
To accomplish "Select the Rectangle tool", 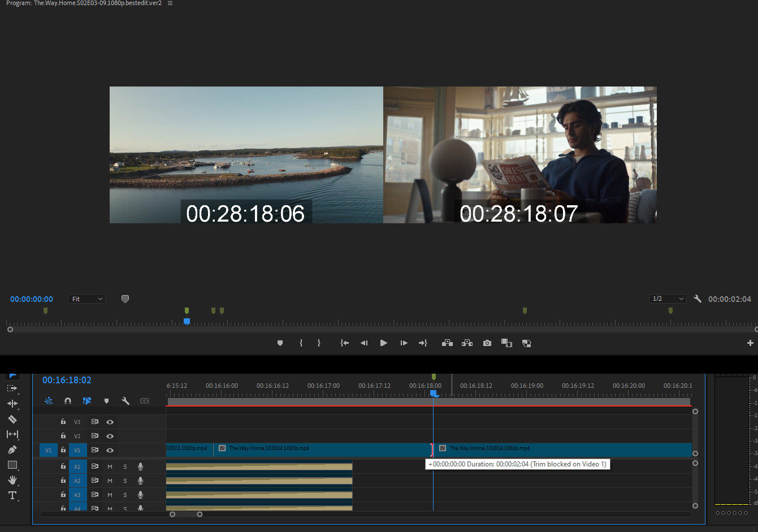I will 12,465.
